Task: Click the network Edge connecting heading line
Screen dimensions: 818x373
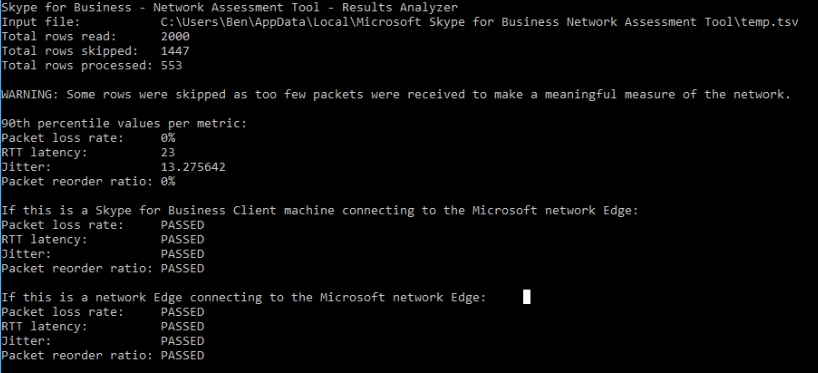Action: (244, 297)
